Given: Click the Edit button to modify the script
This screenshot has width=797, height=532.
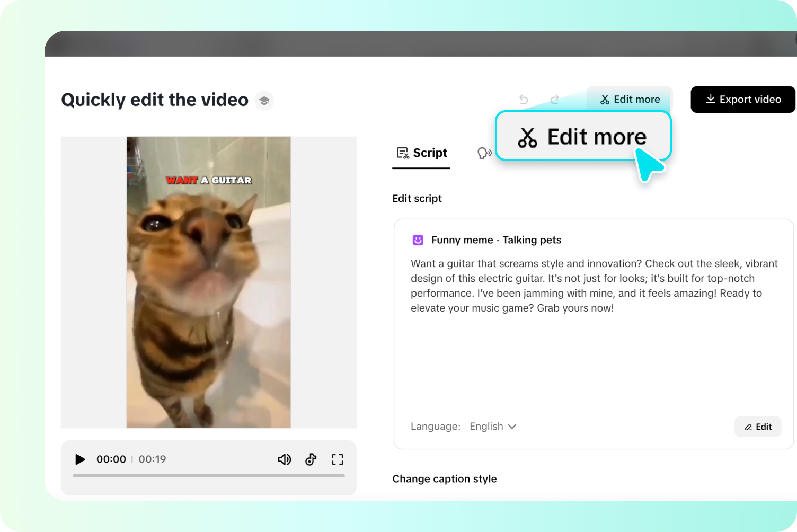Looking at the screenshot, I should point(758,427).
